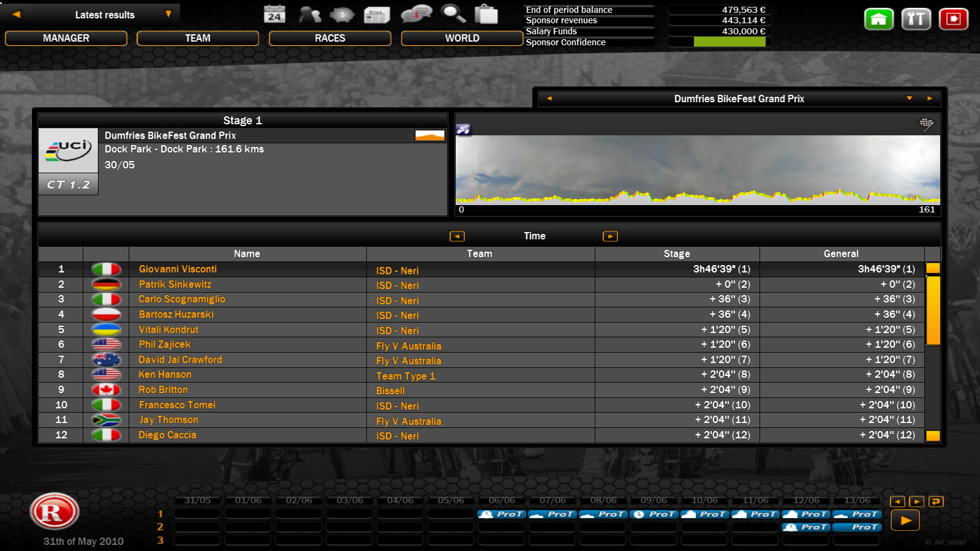Open the piggy bank finances icon
This screenshot has height=551, width=980.
[342, 14]
